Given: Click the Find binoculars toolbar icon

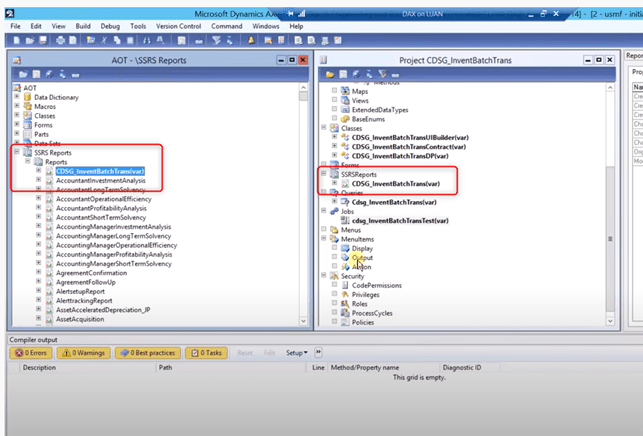Looking at the screenshot, I should click(146, 40).
